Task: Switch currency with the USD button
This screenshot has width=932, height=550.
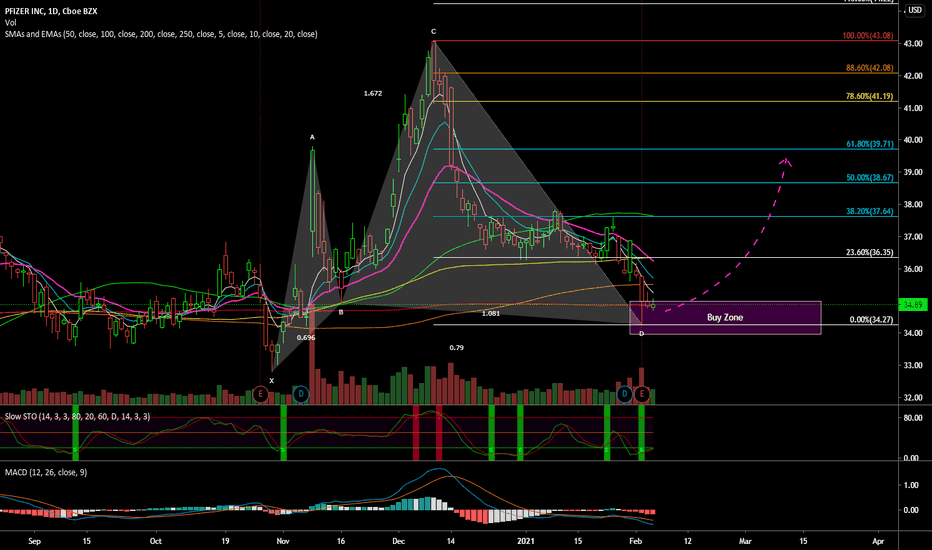Action: [x=915, y=10]
